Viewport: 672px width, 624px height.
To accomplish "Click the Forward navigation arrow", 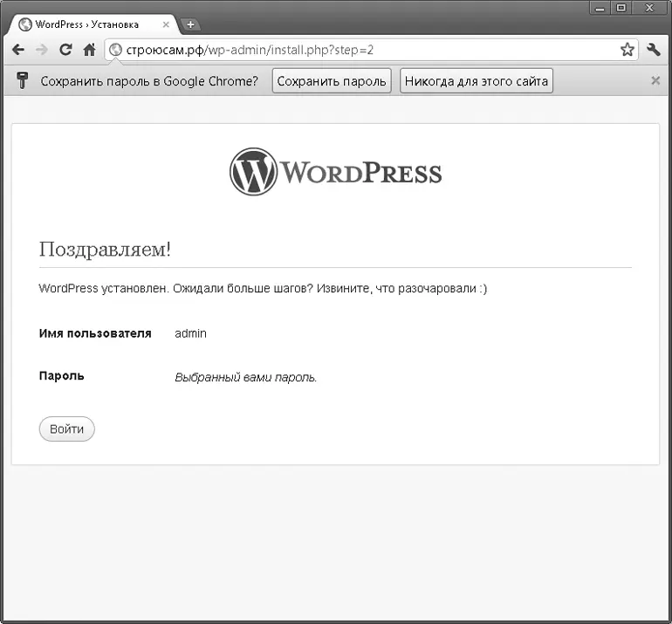I will click(x=41, y=51).
